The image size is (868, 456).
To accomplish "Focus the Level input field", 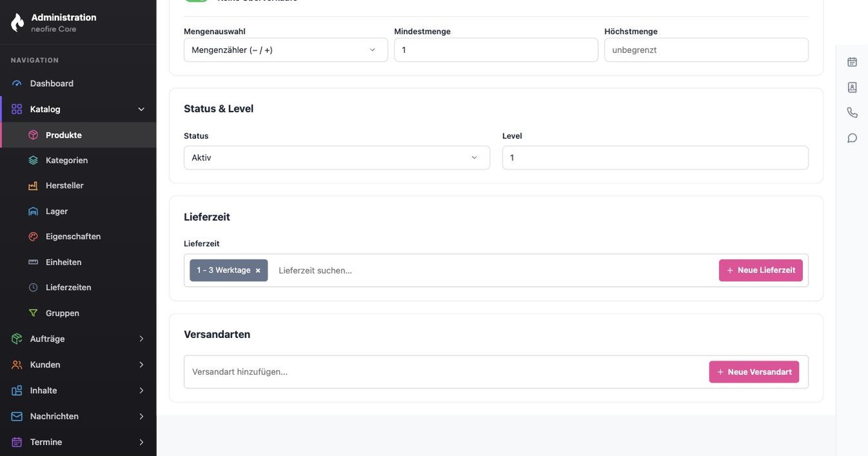I will click(x=655, y=158).
